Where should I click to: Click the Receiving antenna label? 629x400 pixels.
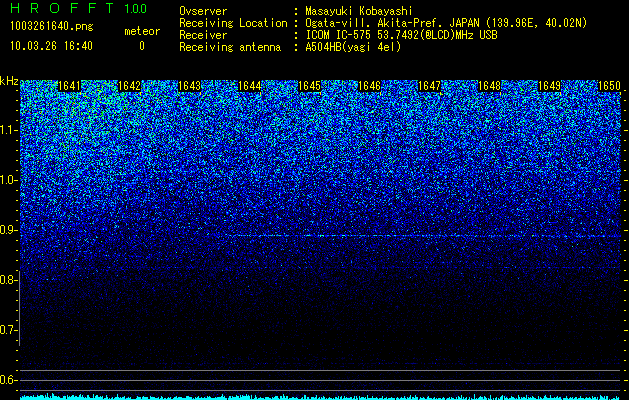pyautogui.click(x=230, y=47)
